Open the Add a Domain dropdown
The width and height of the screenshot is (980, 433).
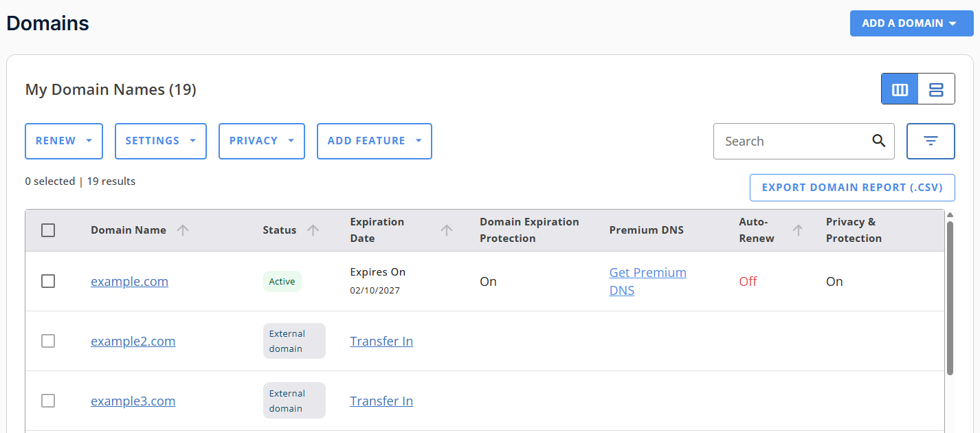911,23
